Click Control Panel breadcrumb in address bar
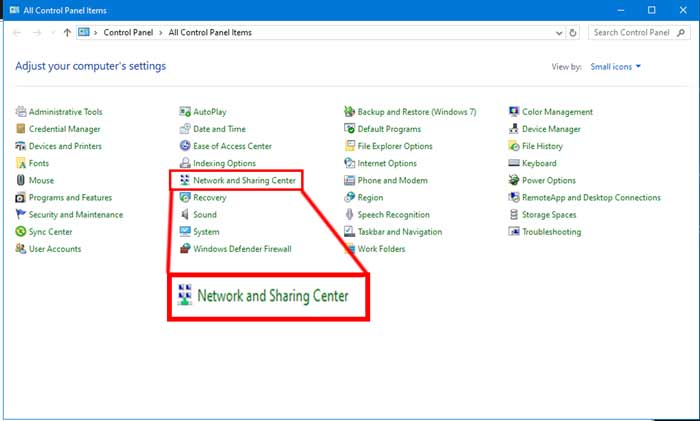Image resolution: width=700 pixels, height=421 pixels. point(128,33)
